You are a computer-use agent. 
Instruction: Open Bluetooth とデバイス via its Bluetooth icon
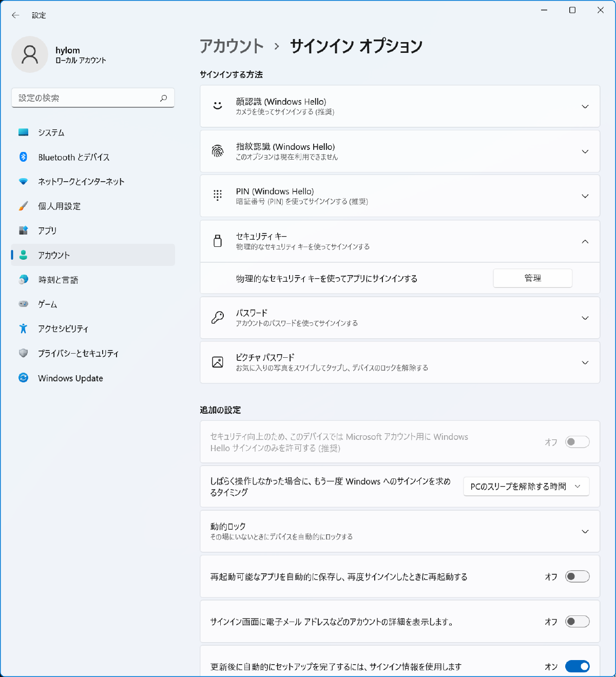click(24, 157)
